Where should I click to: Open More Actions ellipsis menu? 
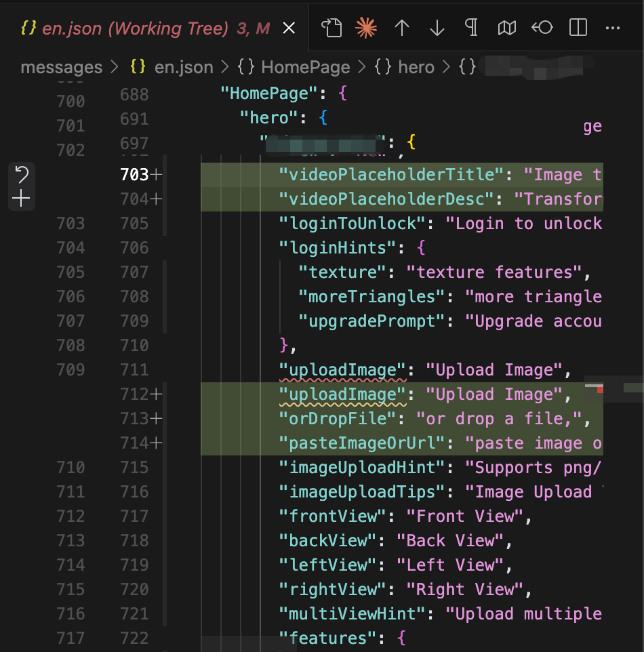[x=613, y=28]
